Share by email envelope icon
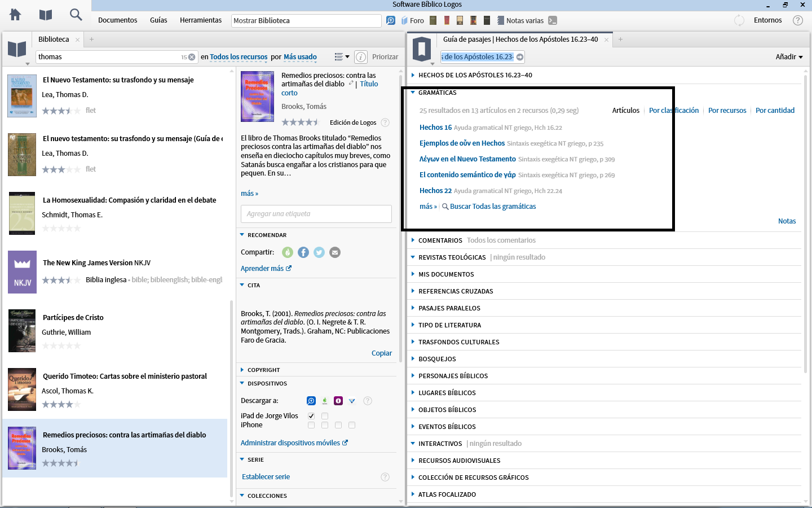The width and height of the screenshot is (812, 508). [x=335, y=252]
